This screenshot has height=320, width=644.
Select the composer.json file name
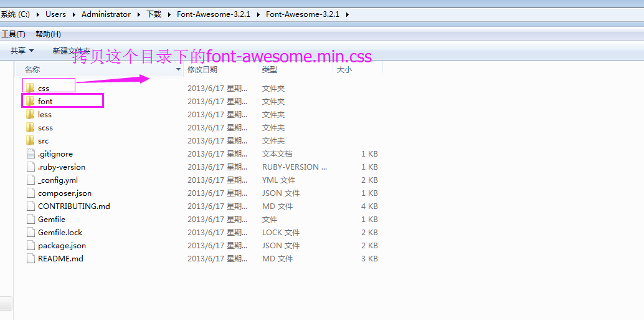65,193
